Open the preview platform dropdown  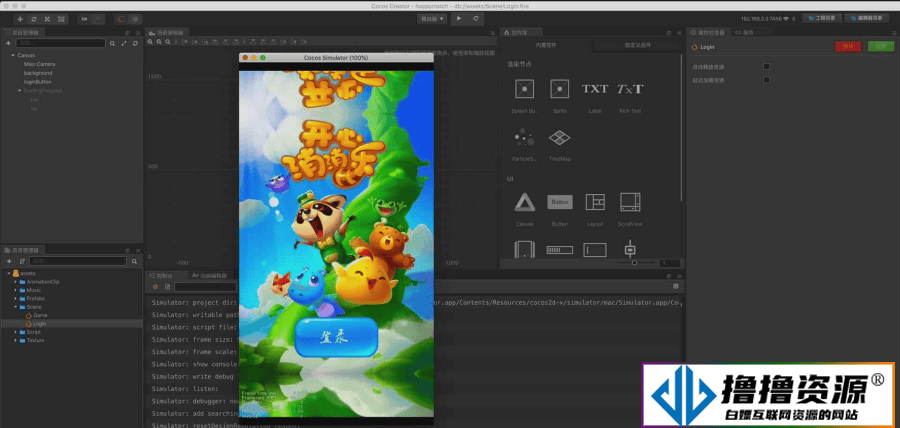(433, 19)
